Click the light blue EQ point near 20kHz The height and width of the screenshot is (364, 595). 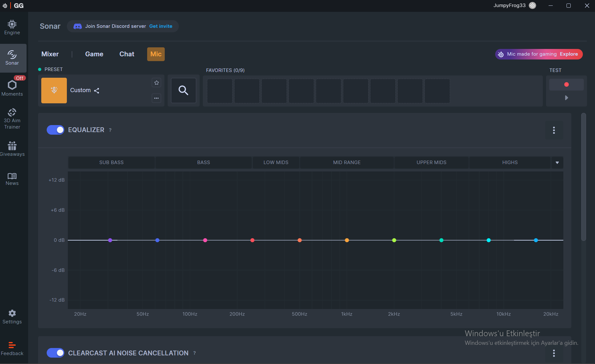pos(536,240)
